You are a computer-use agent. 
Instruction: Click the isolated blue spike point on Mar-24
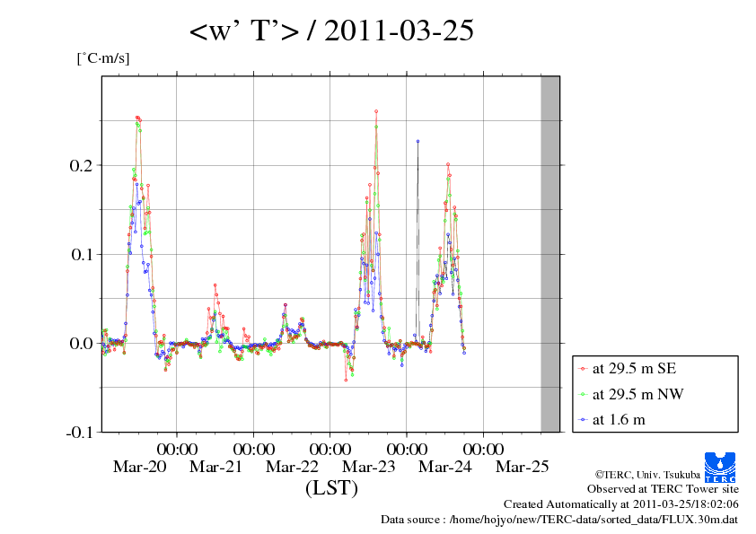pyautogui.click(x=418, y=141)
